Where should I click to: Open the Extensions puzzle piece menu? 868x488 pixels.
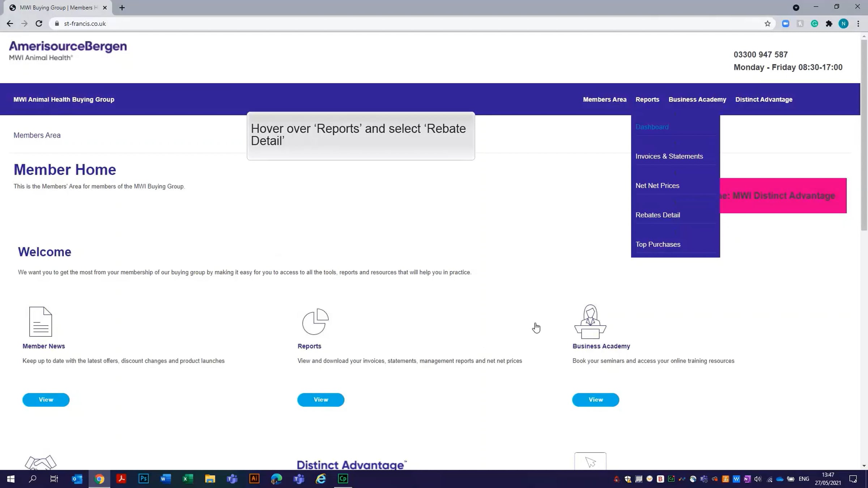pyautogui.click(x=829, y=23)
